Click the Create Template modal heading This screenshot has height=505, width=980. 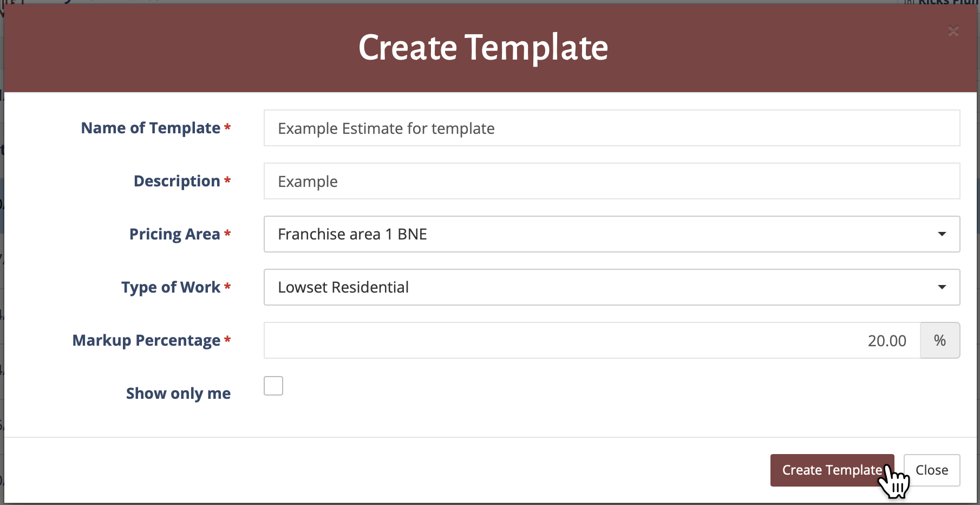click(x=483, y=48)
